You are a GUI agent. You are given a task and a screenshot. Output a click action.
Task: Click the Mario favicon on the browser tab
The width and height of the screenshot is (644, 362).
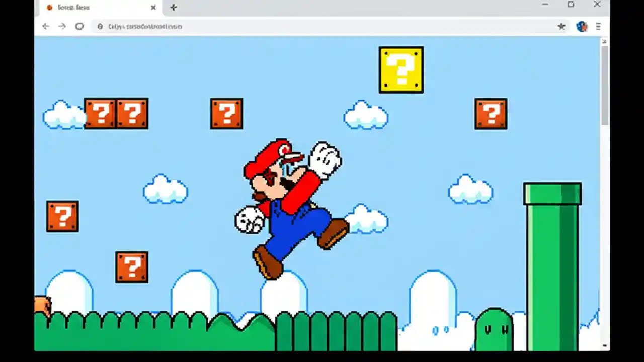pos(49,7)
